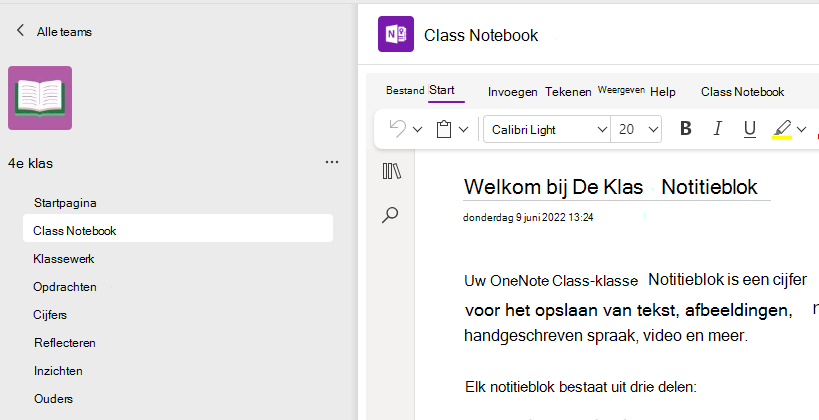
Task: Click the 4e klas team name
Action: (30, 164)
